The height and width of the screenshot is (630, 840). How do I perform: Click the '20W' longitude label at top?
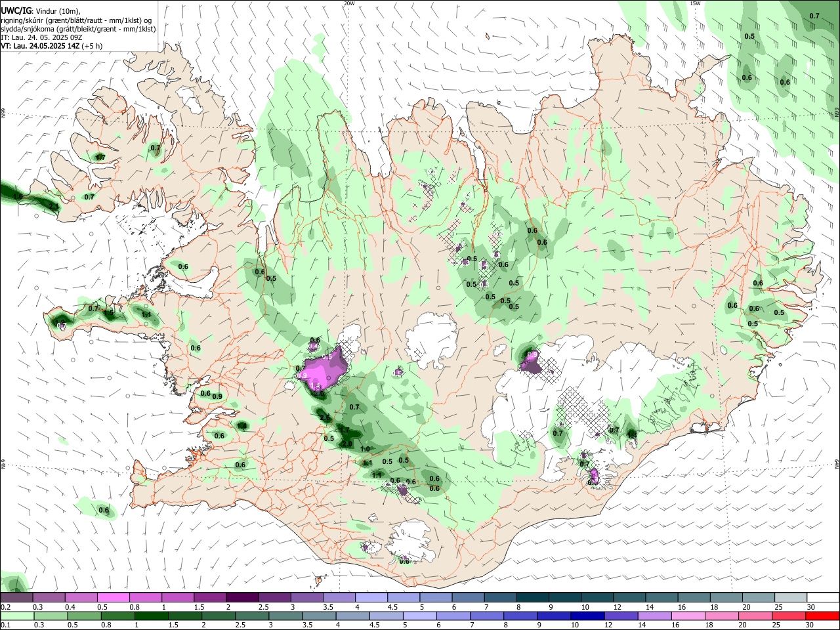coord(349,3)
